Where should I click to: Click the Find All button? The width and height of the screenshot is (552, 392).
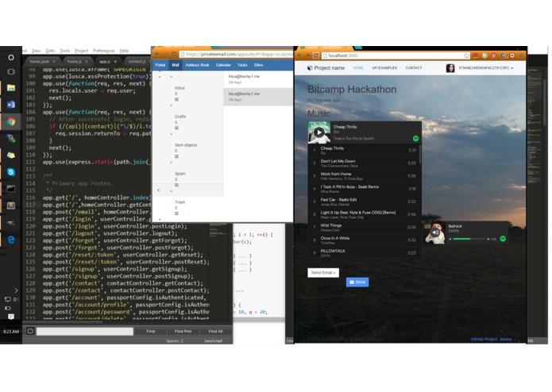pos(215,331)
